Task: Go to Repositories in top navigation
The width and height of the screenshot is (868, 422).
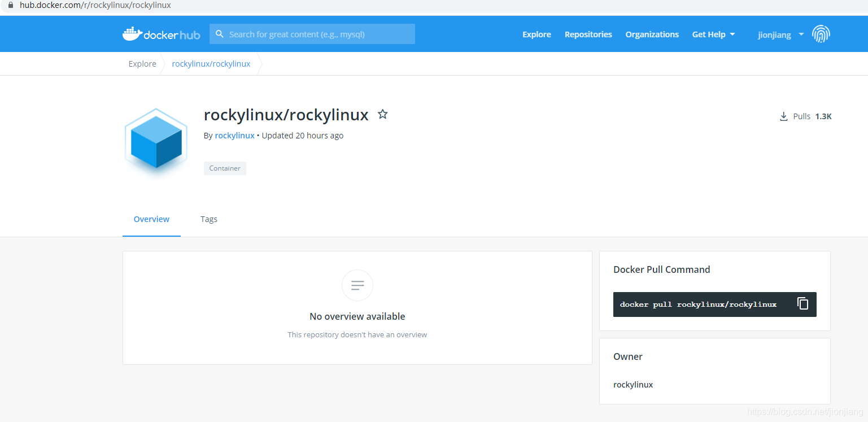Action: point(588,34)
